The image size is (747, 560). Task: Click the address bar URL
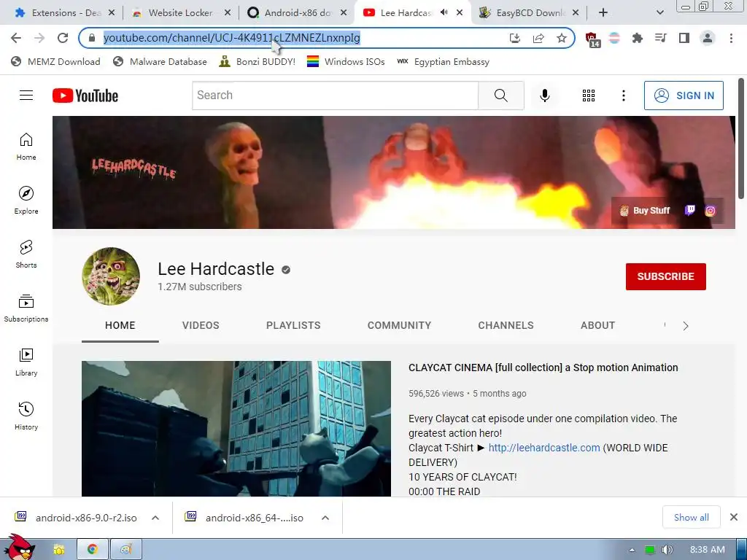coord(231,38)
